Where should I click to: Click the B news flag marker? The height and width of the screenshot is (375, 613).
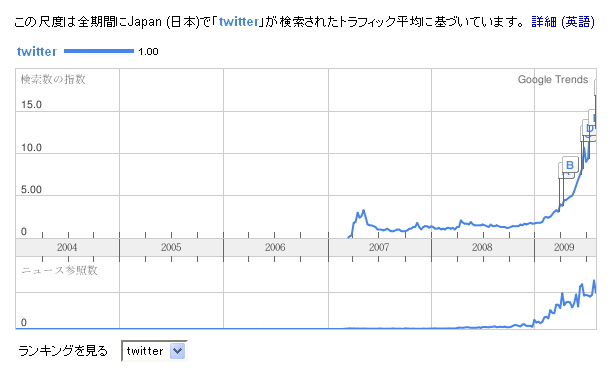pos(570,165)
